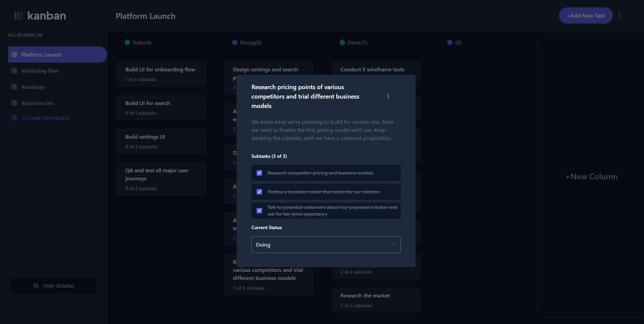Expand the Current Status dropdown showing Doing

(325, 245)
